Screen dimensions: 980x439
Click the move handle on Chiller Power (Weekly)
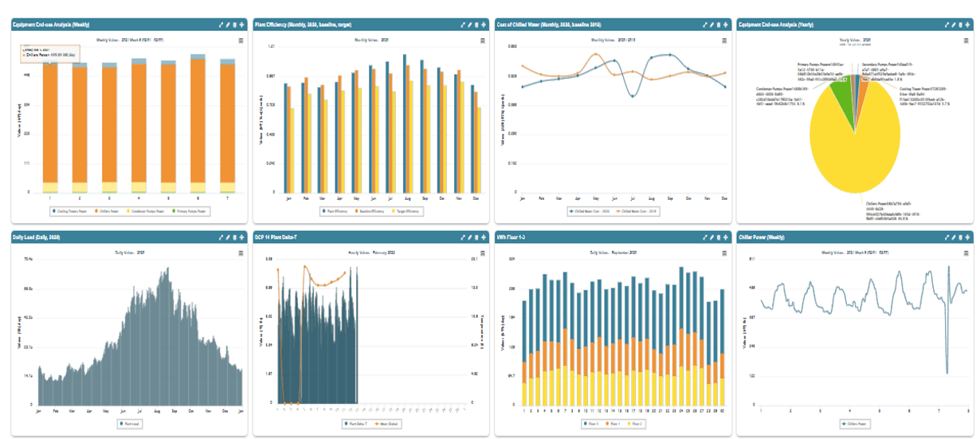[967, 237]
